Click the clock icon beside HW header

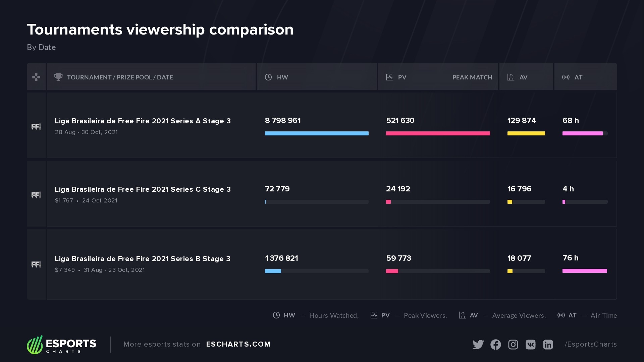(x=268, y=77)
